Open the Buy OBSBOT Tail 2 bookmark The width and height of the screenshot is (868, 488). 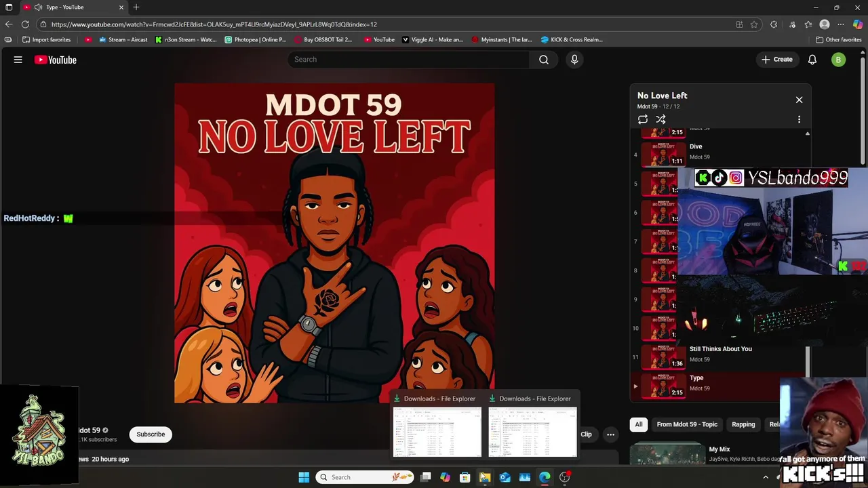tap(323, 39)
